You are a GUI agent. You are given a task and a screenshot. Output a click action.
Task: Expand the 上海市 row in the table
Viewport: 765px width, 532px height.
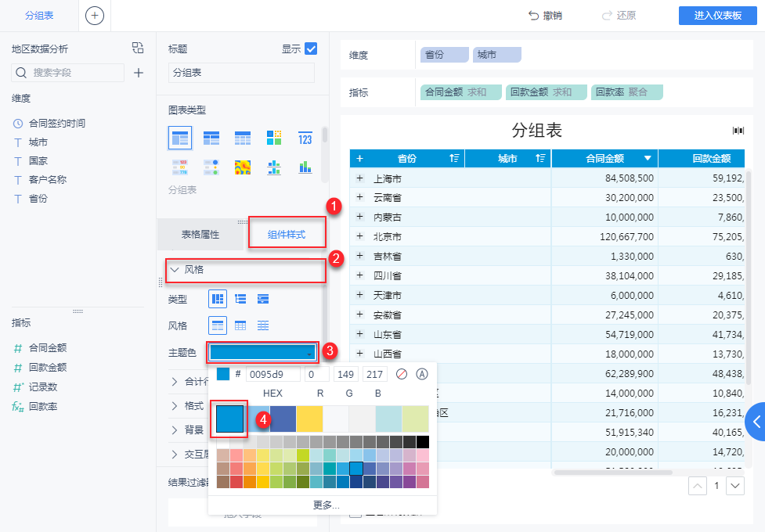pyautogui.click(x=360, y=178)
